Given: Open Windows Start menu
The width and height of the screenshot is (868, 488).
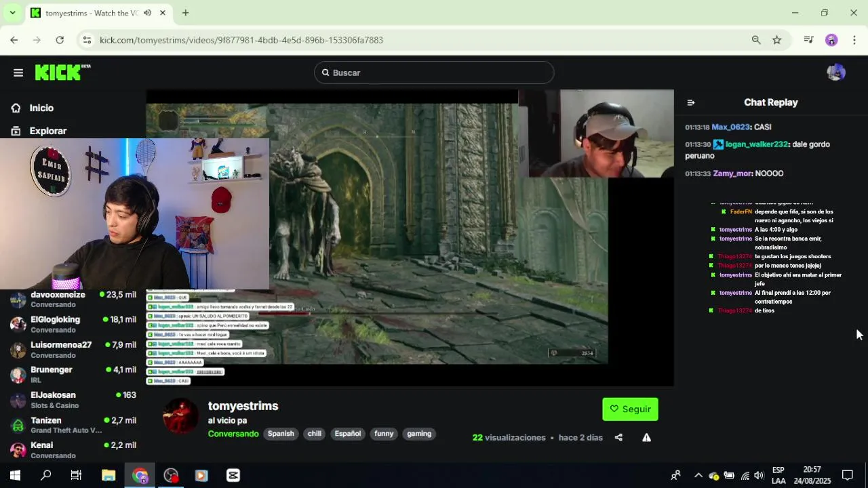Looking at the screenshot, I should click(x=15, y=475).
